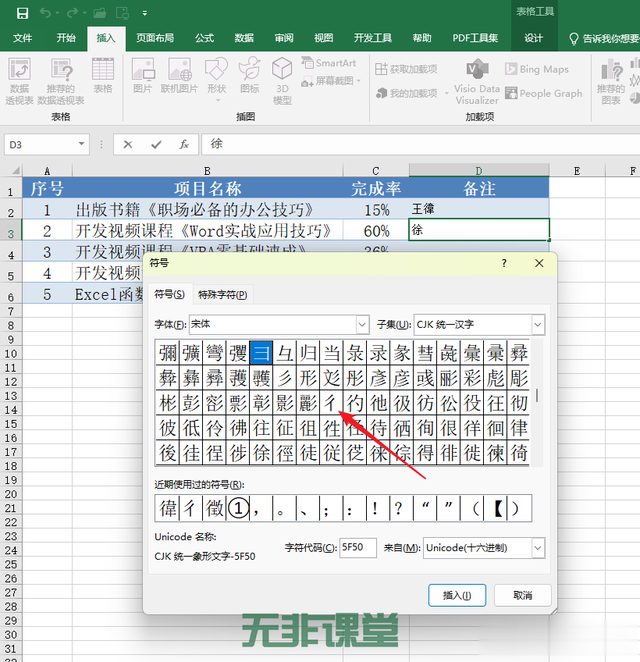Switch to Special Characters (特殊字符) tab

pos(222,294)
